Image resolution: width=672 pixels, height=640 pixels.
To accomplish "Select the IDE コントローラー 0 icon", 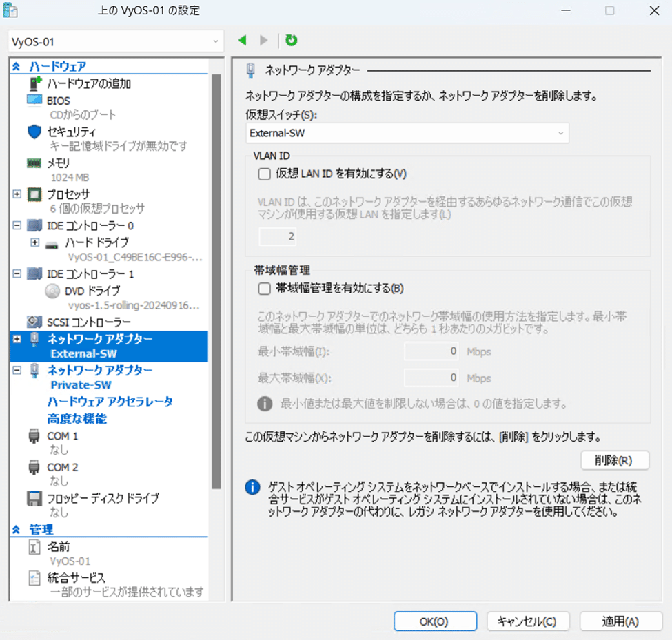I will (34, 225).
